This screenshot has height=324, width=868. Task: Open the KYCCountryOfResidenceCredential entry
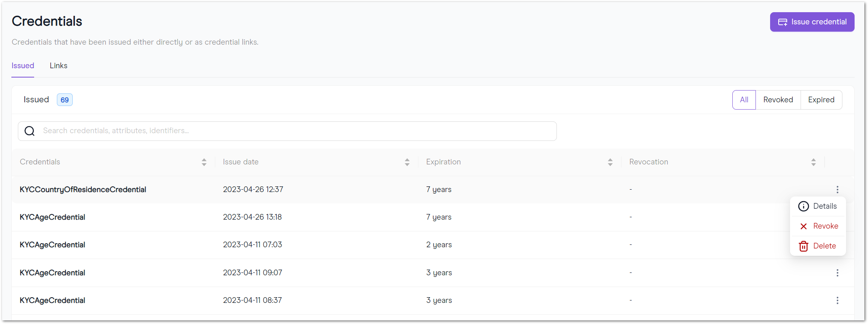[x=83, y=190]
